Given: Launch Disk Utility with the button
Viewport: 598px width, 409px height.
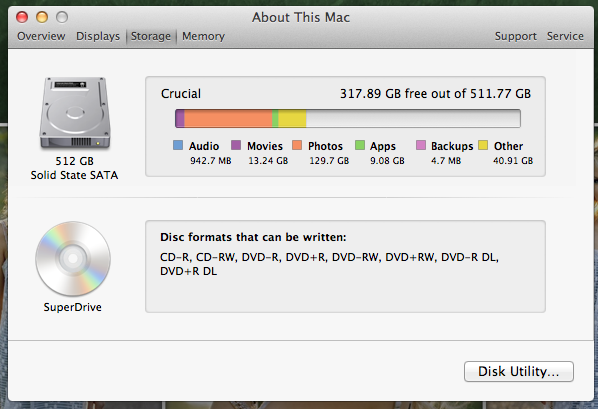Looking at the screenshot, I should 519,371.
